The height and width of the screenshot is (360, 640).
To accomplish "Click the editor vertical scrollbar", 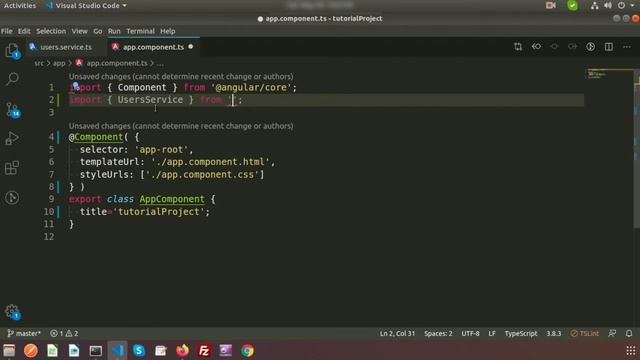I will pos(636,149).
